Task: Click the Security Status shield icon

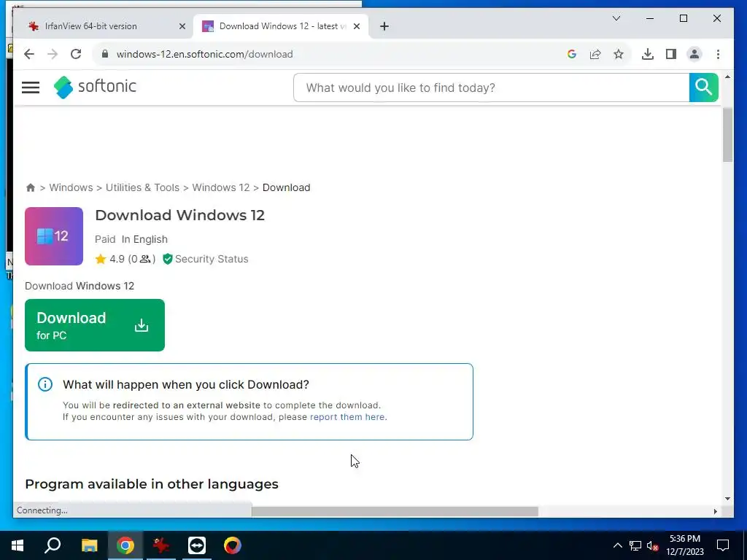Action: point(167,259)
